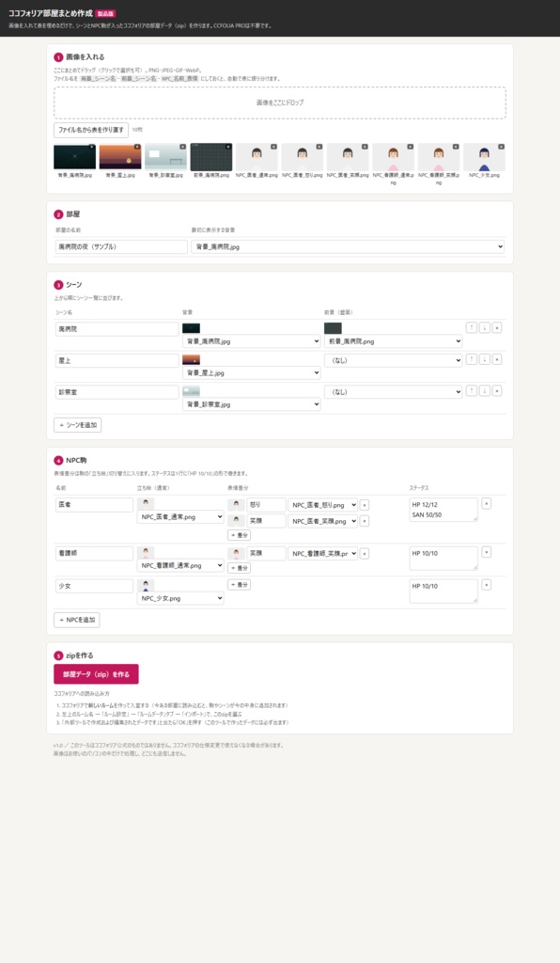Click the 前景_廃病院.png uploaded thumbnail
Viewport: 560px width, 963px height.
[x=211, y=157]
